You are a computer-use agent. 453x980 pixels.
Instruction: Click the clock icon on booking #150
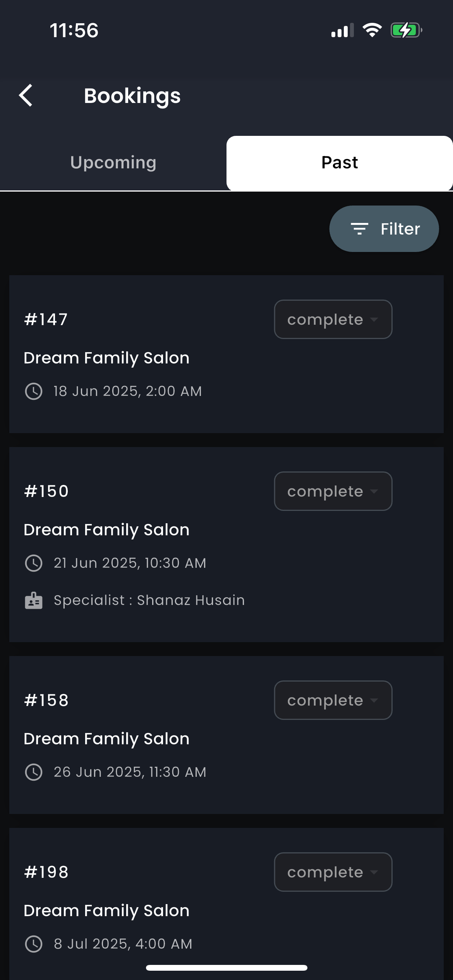tap(34, 563)
